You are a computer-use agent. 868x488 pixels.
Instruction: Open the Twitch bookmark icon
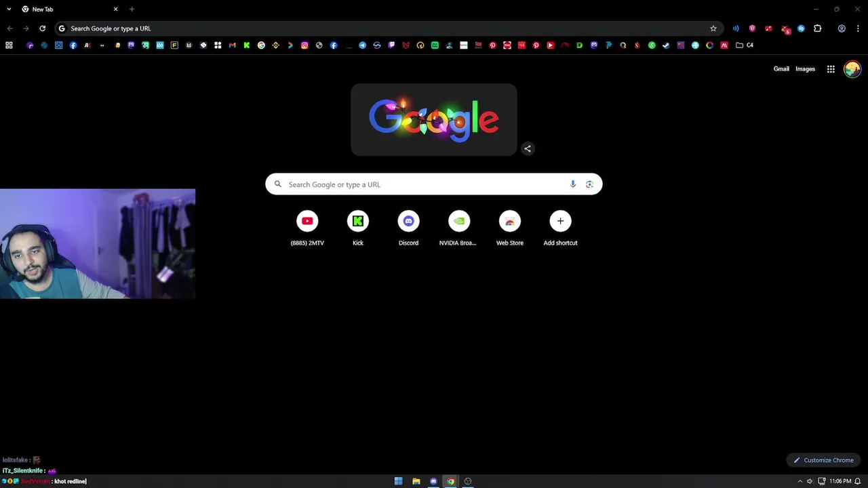391,45
